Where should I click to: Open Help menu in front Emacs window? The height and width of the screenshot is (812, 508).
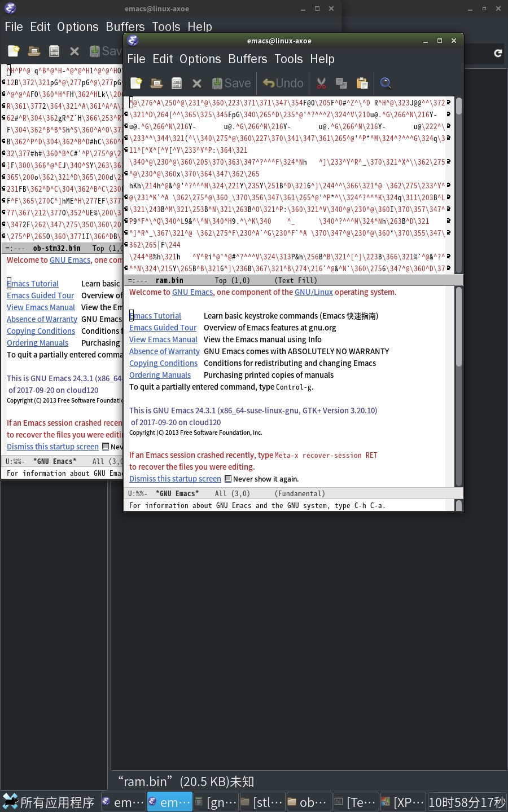tap(322, 59)
